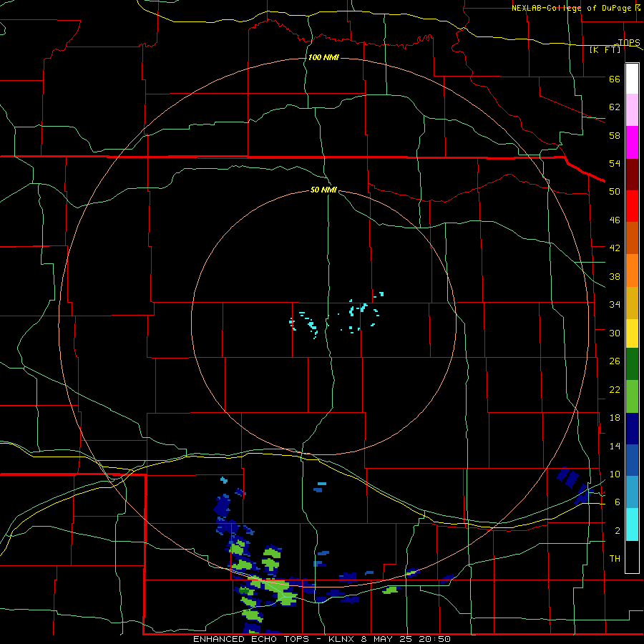Click the white swatch in tops legend
This screenshot has height=644, width=644.
(632, 79)
